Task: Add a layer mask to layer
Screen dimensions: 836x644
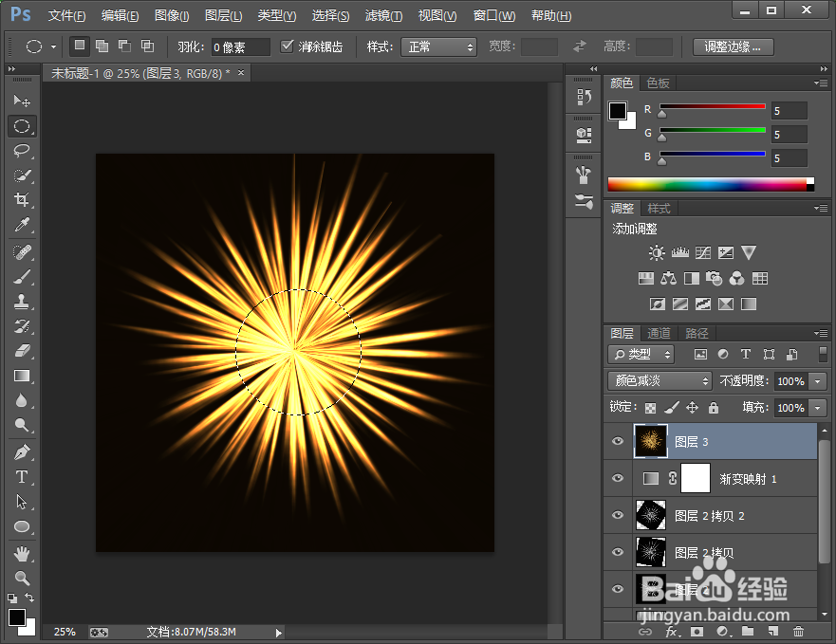Action: click(x=697, y=632)
